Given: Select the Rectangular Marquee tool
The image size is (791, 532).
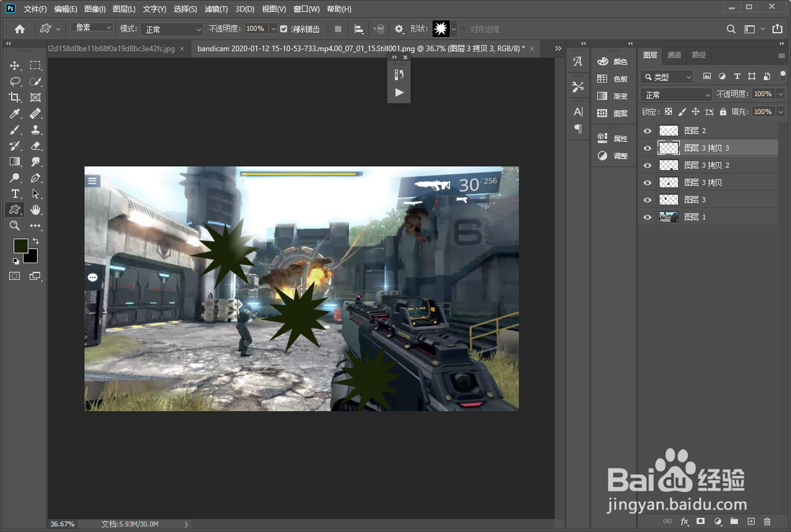Looking at the screenshot, I should (x=35, y=65).
